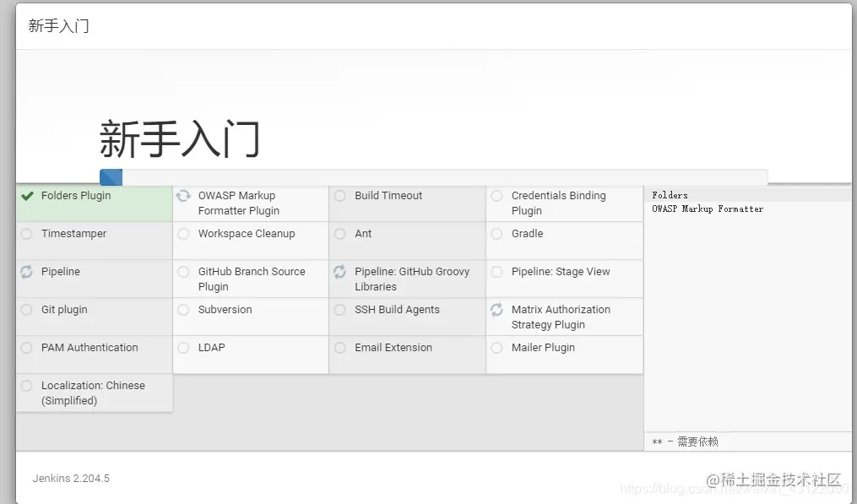Click the "Timestamper" label
Screen dimensions: 857x504
coord(73,234)
